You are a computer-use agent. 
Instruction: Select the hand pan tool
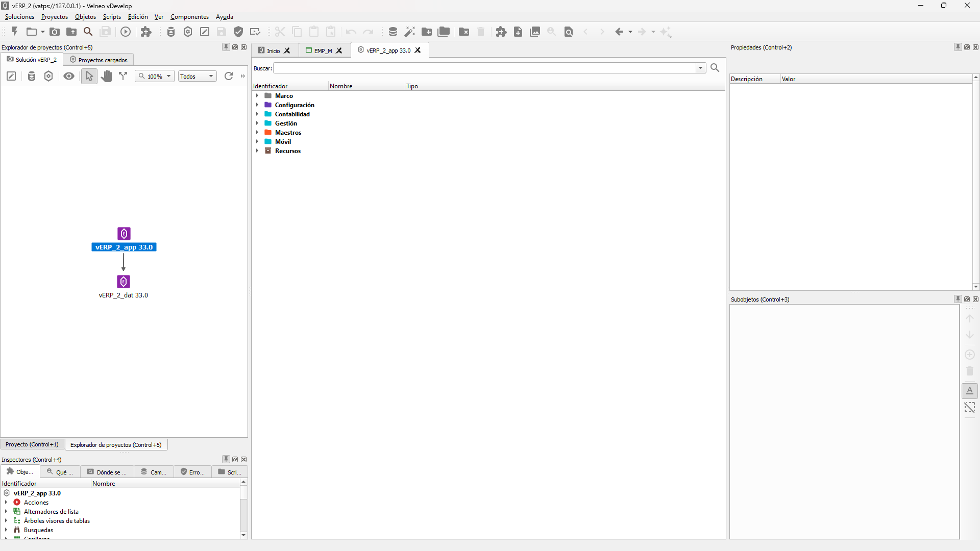pos(106,76)
